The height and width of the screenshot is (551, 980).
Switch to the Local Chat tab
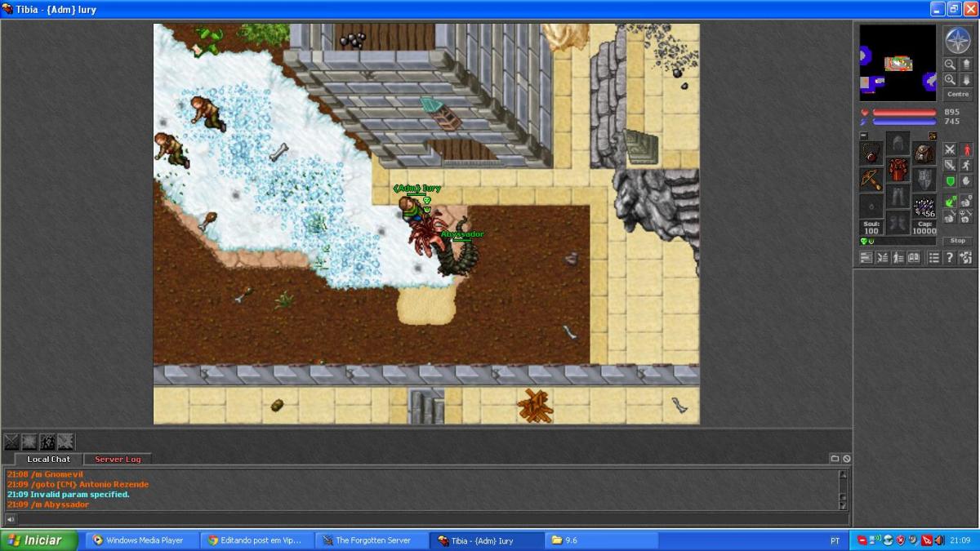pos(49,460)
